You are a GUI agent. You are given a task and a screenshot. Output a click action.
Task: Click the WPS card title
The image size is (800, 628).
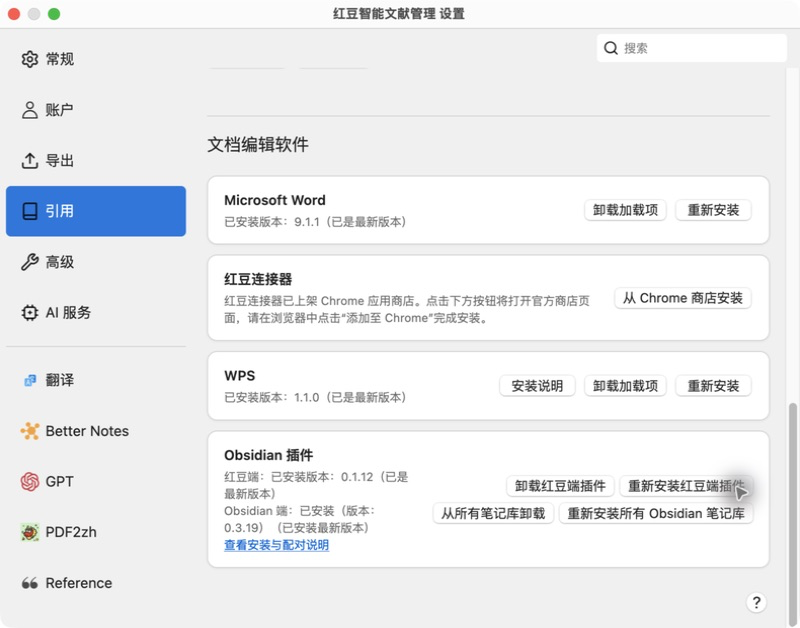239,375
